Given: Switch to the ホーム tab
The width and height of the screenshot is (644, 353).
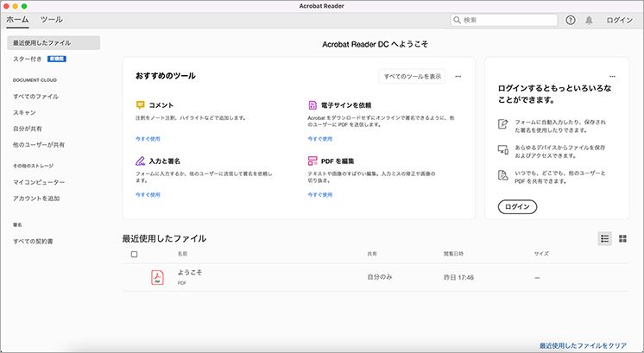Looking at the screenshot, I should click(x=17, y=19).
